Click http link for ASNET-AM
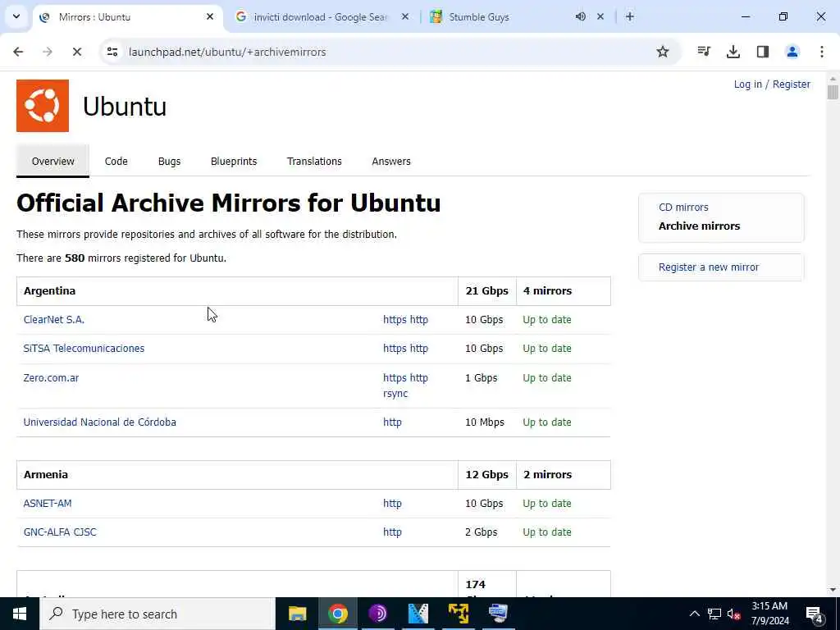Image resolution: width=840 pixels, height=630 pixels. [392, 504]
